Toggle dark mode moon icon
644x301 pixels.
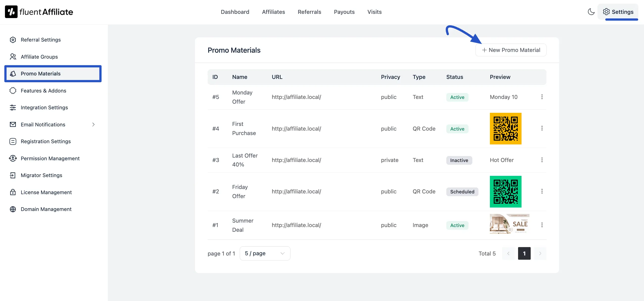[x=591, y=12]
